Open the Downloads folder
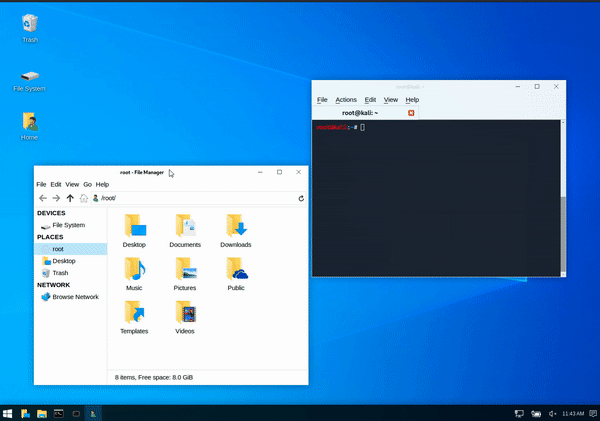This screenshot has width=600, height=421. coord(236,230)
